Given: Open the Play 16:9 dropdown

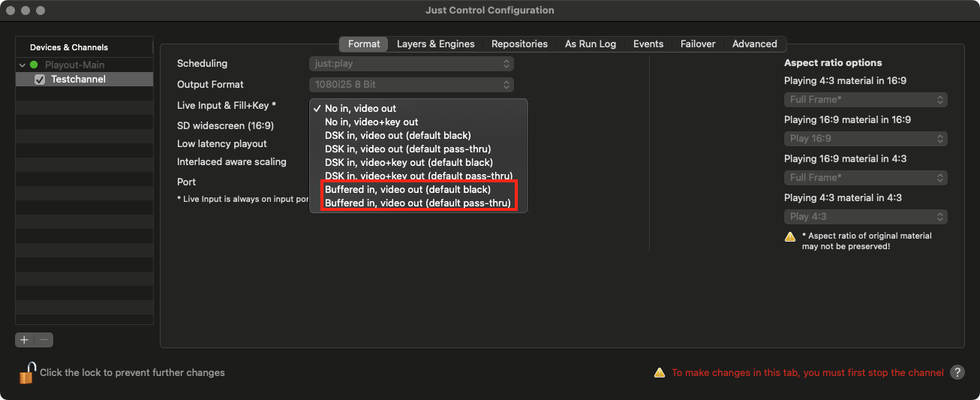Looking at the screenshot, I should [x=866, y=138].
